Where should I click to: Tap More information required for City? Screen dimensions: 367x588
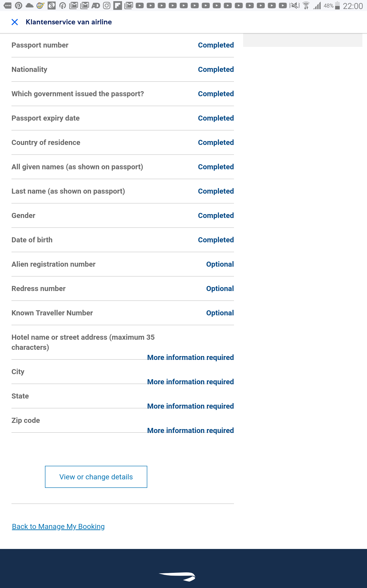190,382
